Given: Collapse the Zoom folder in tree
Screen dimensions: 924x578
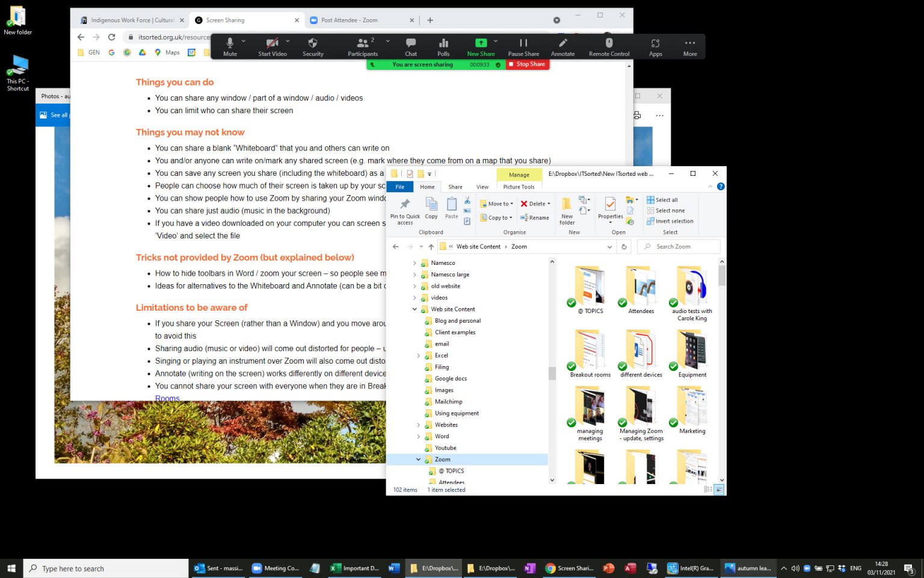Looking at the screenshot, I should 419,459.
